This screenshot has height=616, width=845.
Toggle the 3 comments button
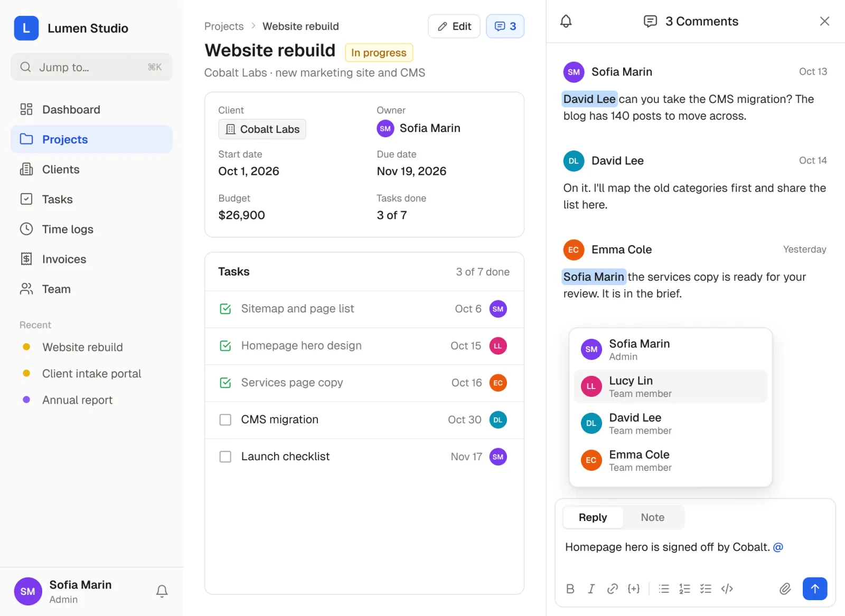(505, 26)
